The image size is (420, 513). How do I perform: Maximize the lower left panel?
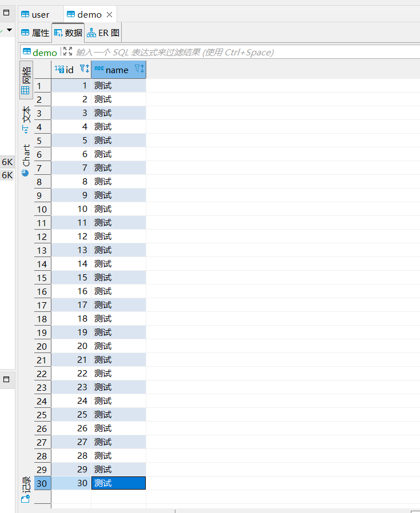[x=6, y=379]
